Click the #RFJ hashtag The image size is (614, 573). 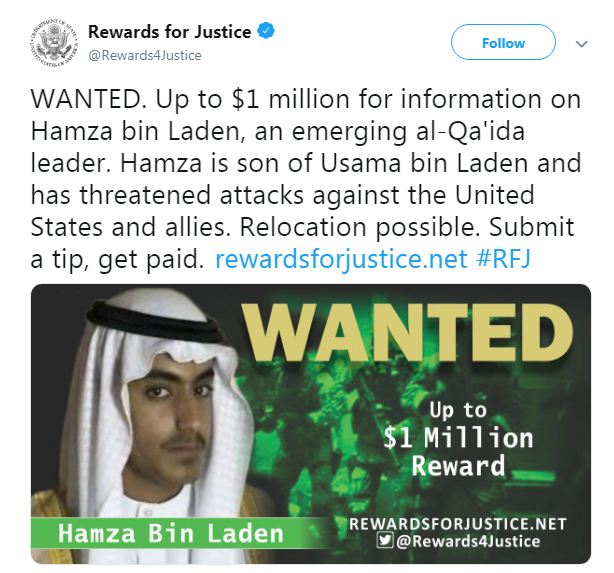pyautogui.click(x=504, y=259)
